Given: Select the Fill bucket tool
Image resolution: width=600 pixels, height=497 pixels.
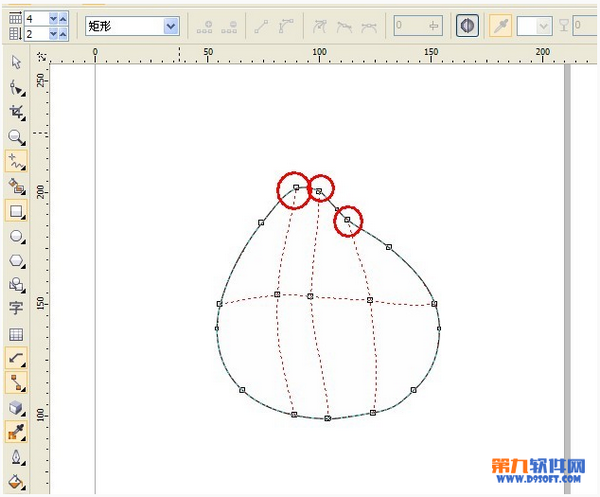Looking at the screenshot, I should (x=16, y=482).
